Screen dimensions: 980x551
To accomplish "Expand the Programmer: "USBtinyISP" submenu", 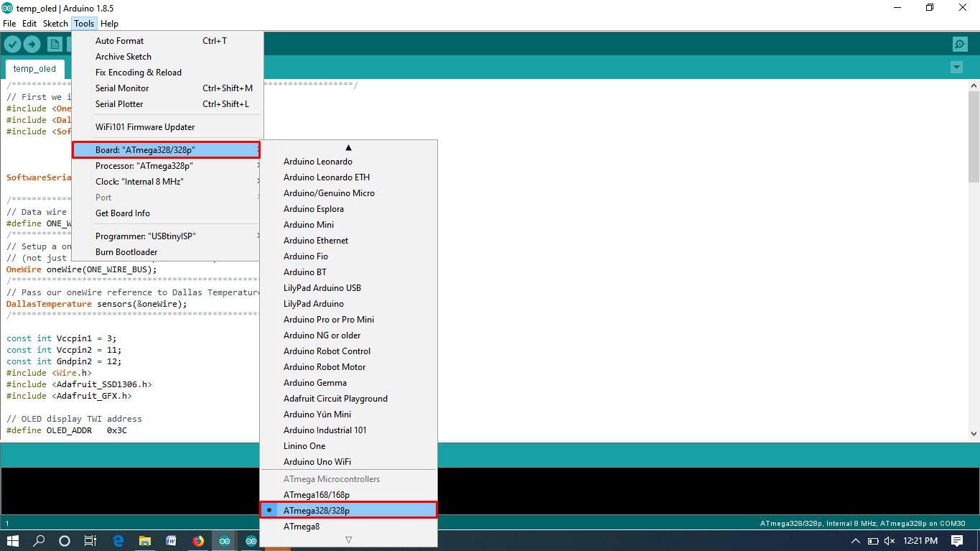I will [167, 236].
